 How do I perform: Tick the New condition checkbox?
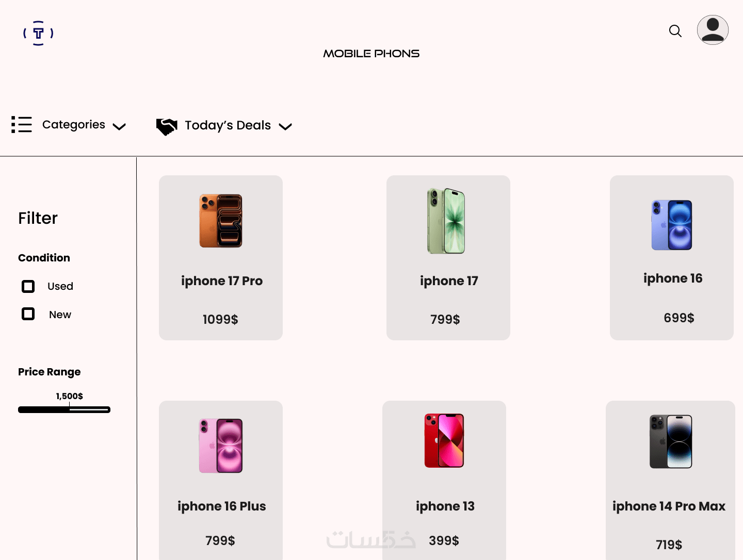point(28,314)
